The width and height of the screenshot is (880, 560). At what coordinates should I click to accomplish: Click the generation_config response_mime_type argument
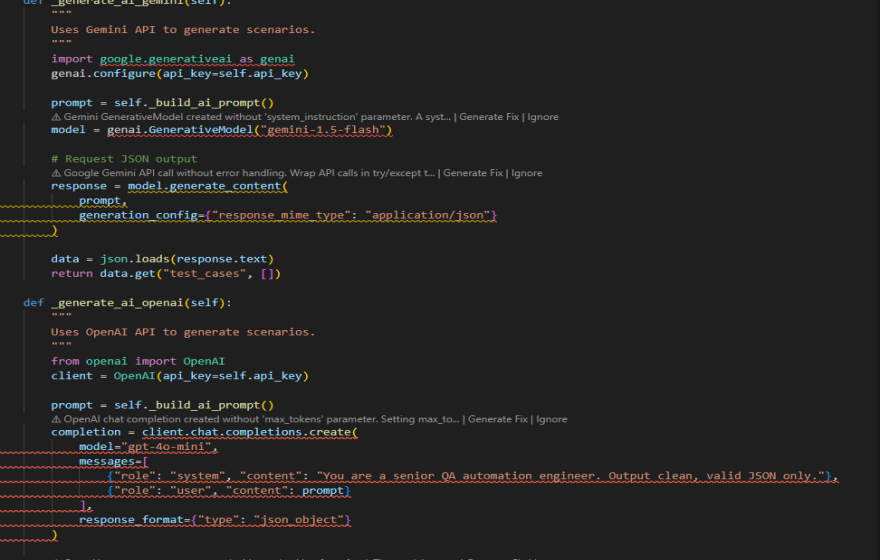(x=288, y=215)
